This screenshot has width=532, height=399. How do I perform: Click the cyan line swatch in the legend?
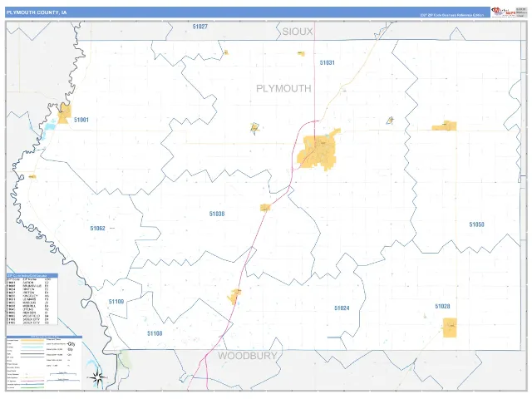point(32,347)
